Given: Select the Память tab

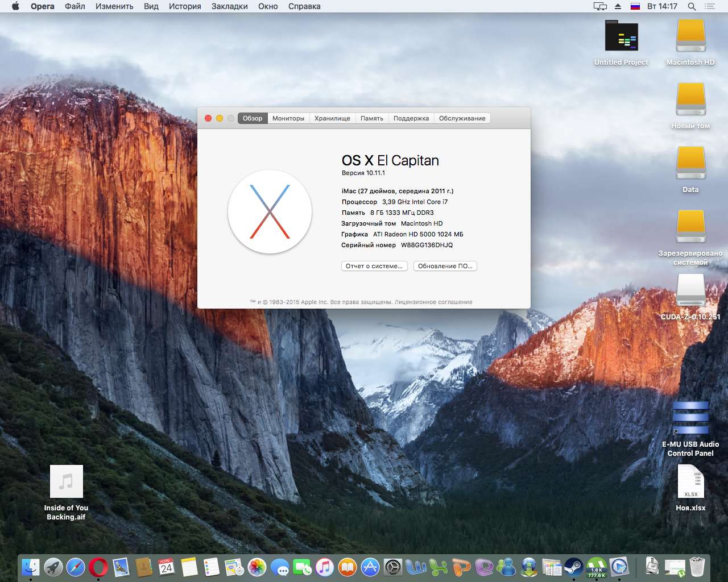Looking at the screenshot, I should pyautogui.click(x=371, y=118).
